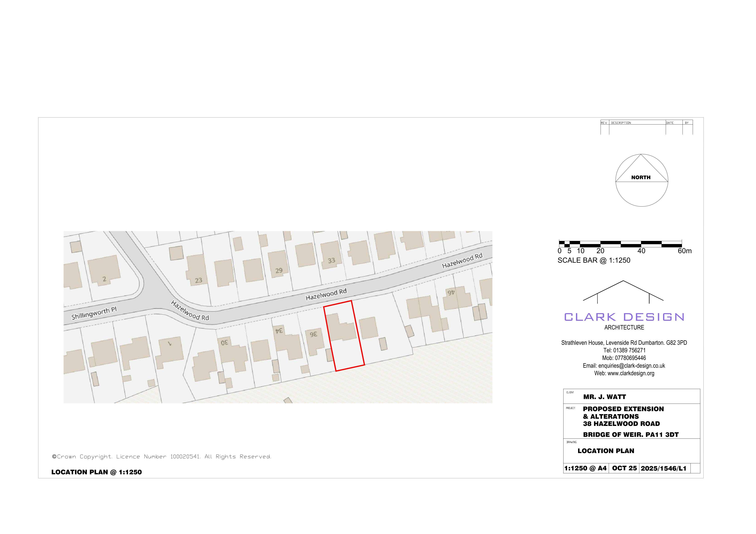The image size is (756, 534).
Task: Click the 'LOCATION PLAN @ 1:1250' caption
Action: pyautogui.click(x=97, y=472)
